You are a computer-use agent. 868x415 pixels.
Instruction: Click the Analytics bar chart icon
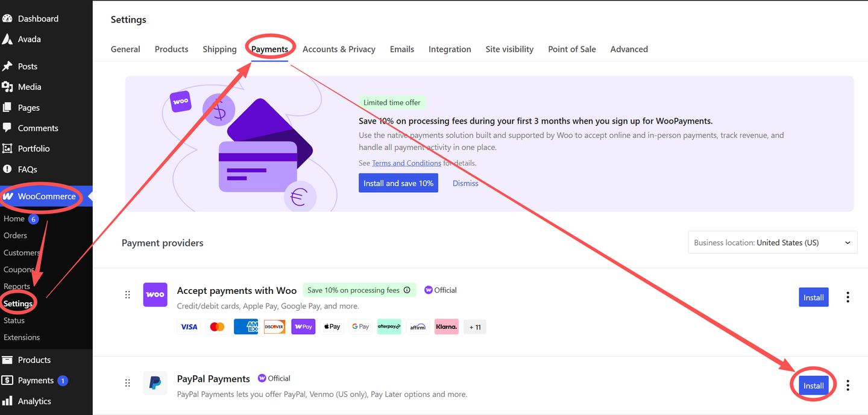click(7, 401)
